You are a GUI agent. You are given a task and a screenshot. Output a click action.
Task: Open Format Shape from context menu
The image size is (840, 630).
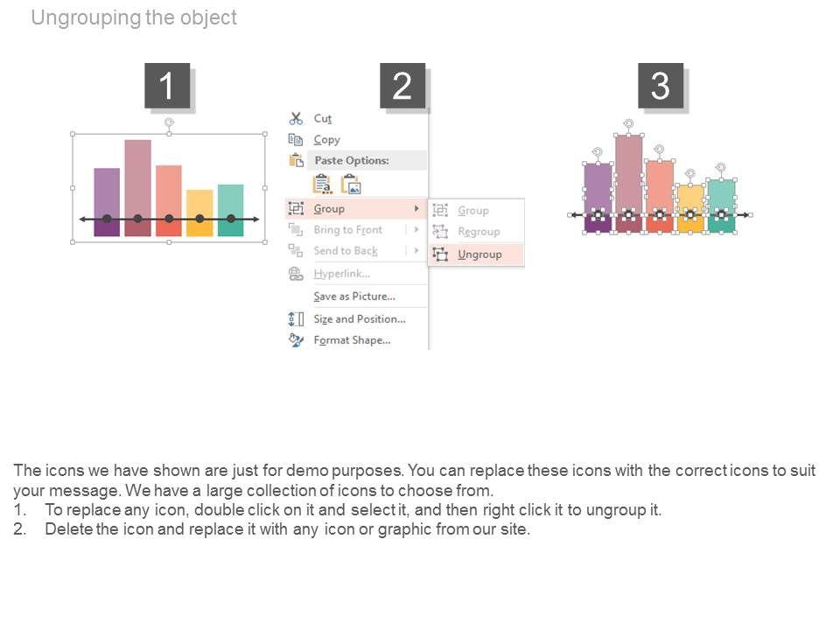pos(352,340)
